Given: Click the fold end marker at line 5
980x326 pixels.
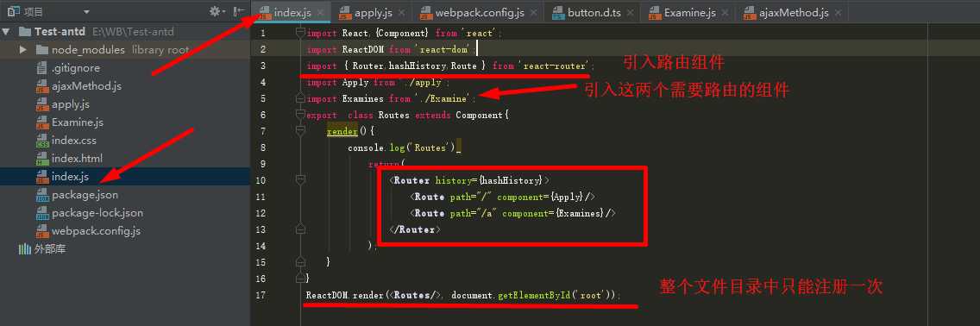Looking at the screenshot, I should click(x=300, y=98).
